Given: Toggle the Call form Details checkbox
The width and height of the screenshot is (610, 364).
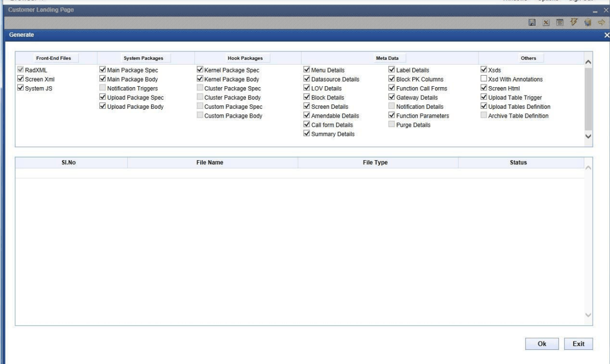Looking at the screenshot, I should (x=306, y=124).
